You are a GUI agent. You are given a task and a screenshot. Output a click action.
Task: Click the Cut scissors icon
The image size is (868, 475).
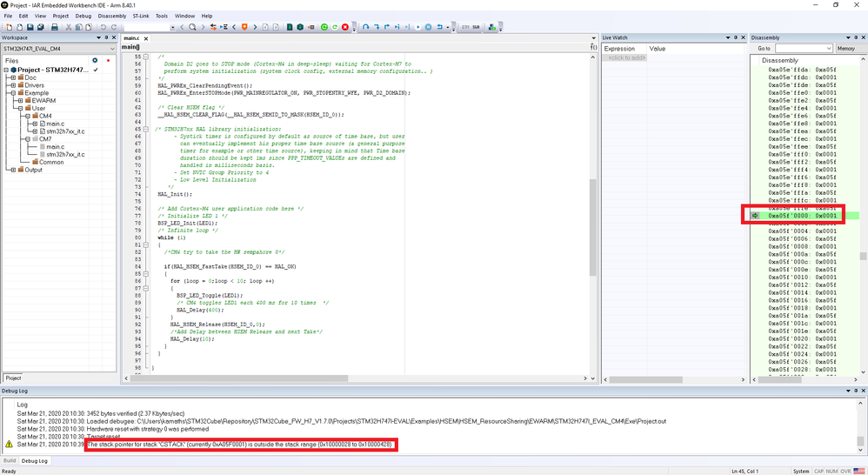[x=69, y=27]
